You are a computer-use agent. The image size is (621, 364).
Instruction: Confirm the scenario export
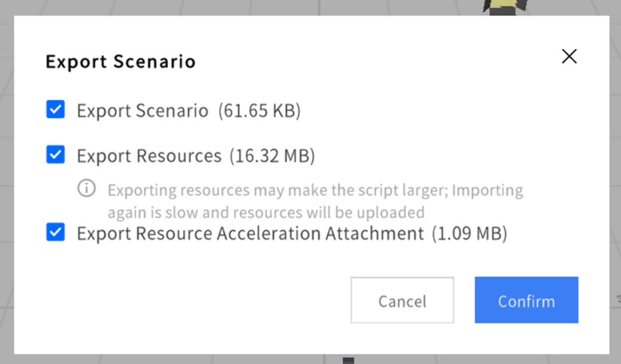pyautogui.click(x=526, y=300)
